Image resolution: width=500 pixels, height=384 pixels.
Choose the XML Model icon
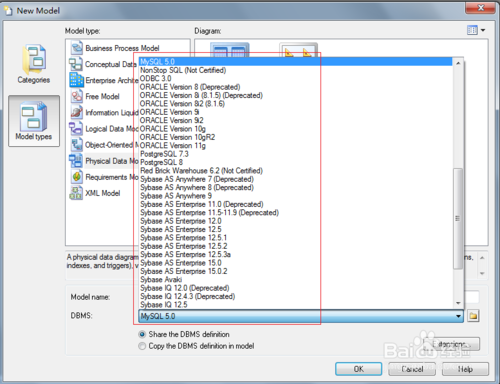coord(76,193)
